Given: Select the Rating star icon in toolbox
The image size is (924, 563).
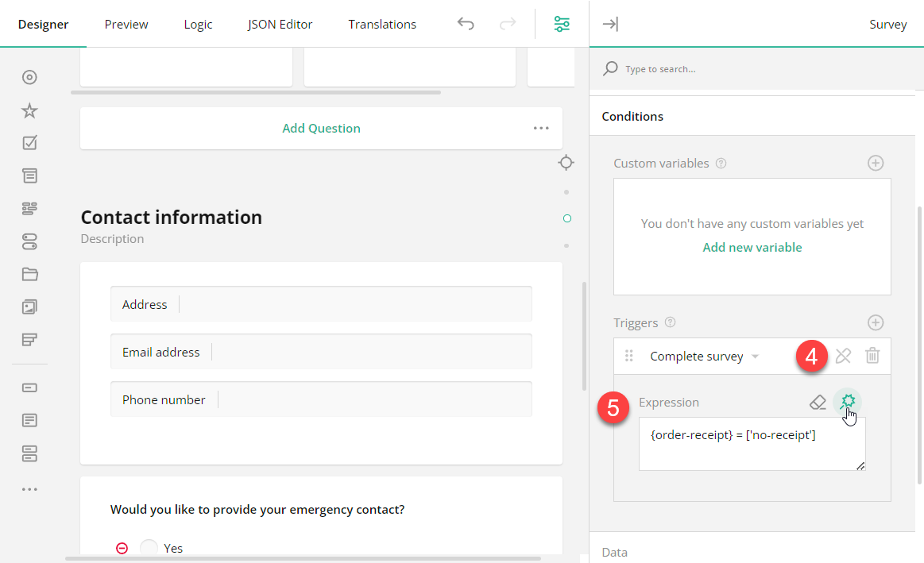Looking at the screenshot, I should pos(29,110).
